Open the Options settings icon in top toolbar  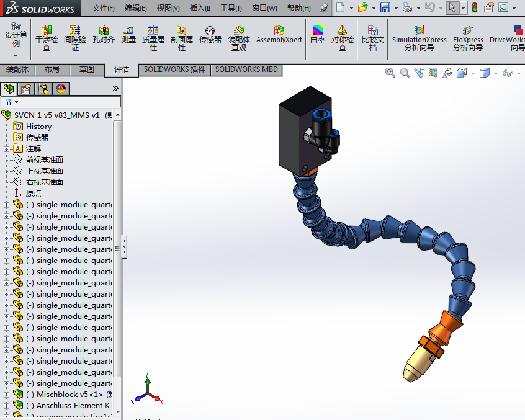click(x=503, y=7)
